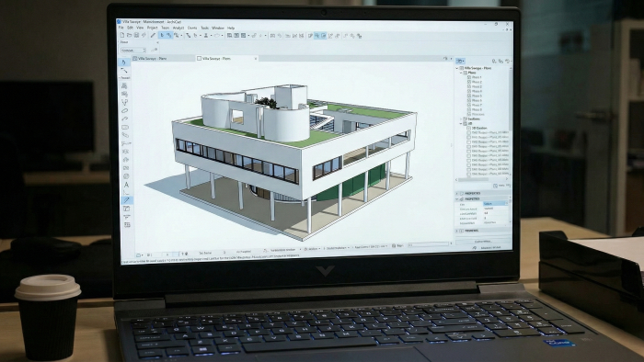Switch to the first Villa Savoye tab
This screenshot has width=644, height=362.
[164, 59]
